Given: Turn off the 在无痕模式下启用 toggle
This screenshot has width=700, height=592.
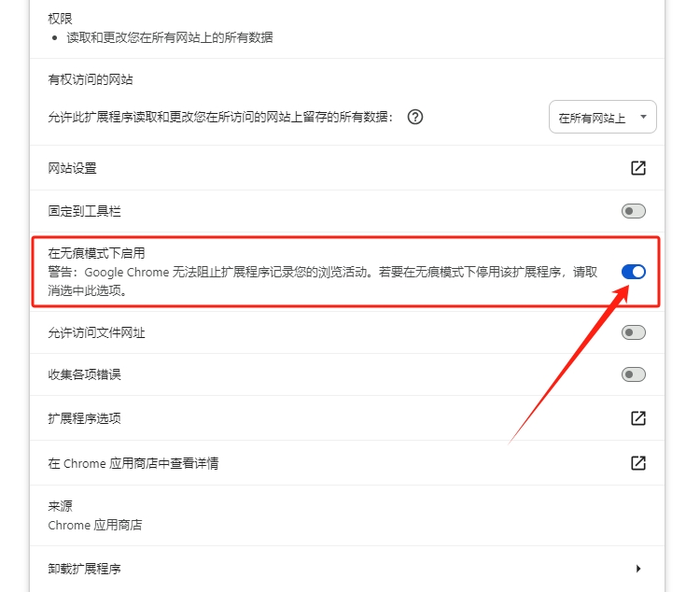Looking at the screenshot, I should pyautogui.click(x=634, y=272).
